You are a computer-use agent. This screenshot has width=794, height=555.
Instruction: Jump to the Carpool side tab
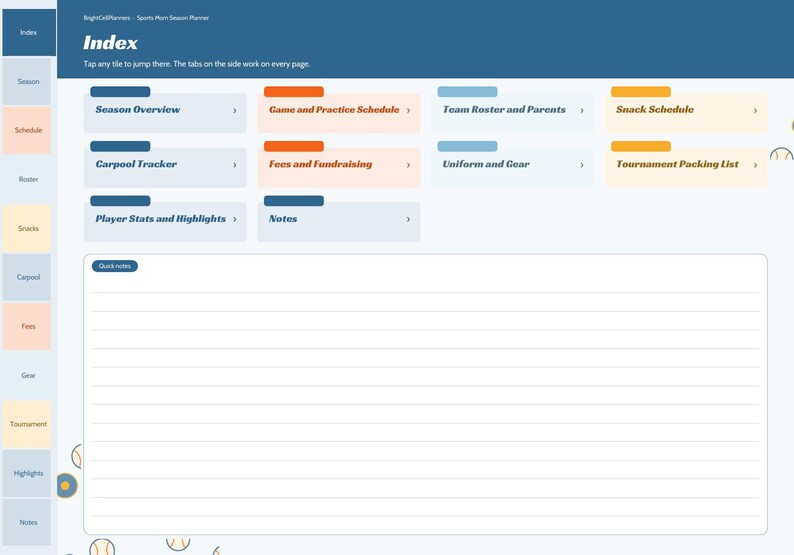[x=27, y=277]
